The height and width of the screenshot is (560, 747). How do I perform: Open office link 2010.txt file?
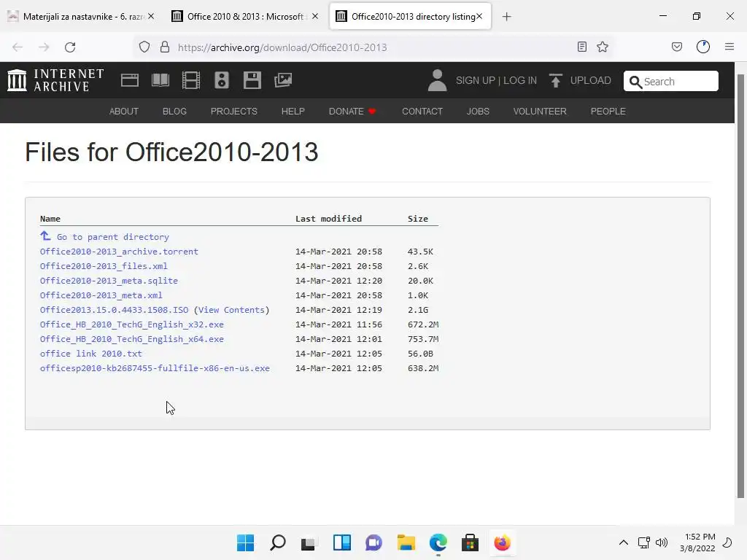point(91,354)
